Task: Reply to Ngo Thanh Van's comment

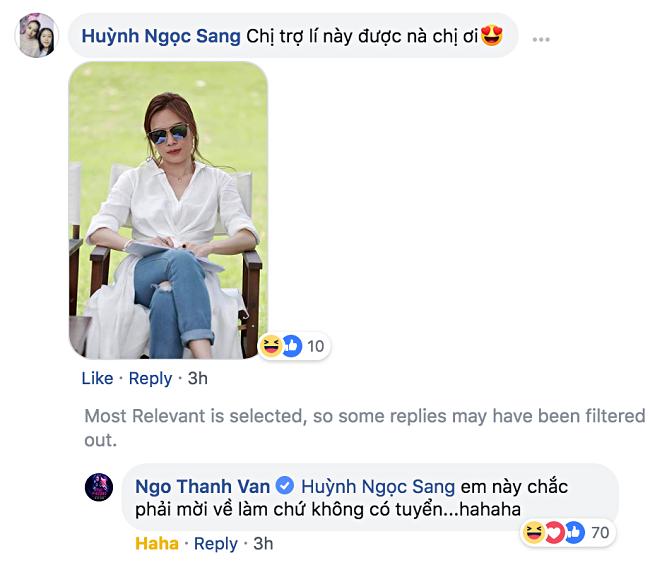Action: click(x=215, y=544)
